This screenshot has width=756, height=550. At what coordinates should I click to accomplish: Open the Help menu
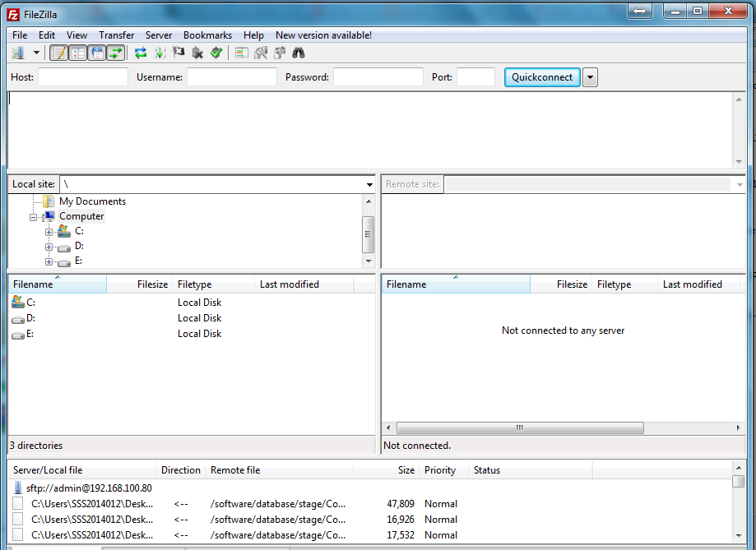[253, 35]
